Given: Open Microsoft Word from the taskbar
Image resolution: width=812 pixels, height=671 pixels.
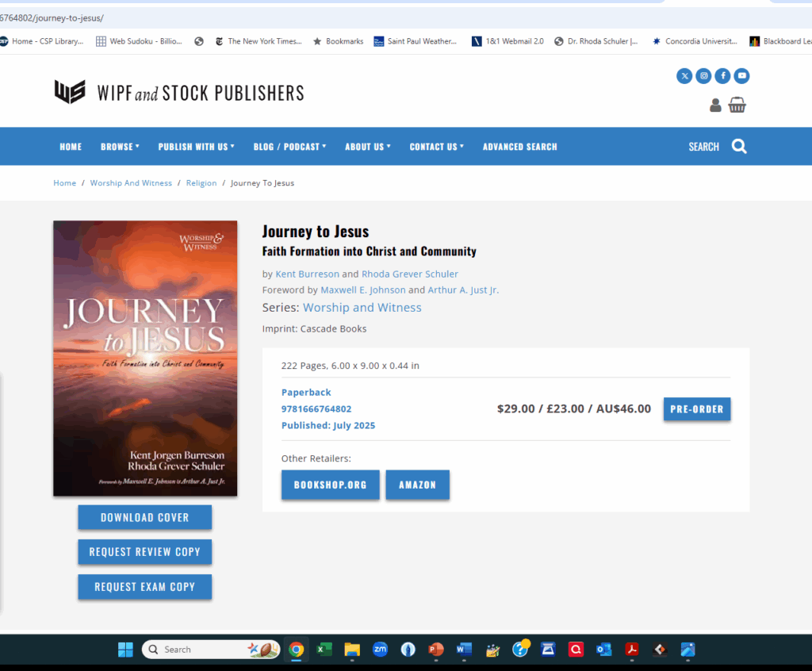Looking at the screenshot, I should click(x=464, y=650).
